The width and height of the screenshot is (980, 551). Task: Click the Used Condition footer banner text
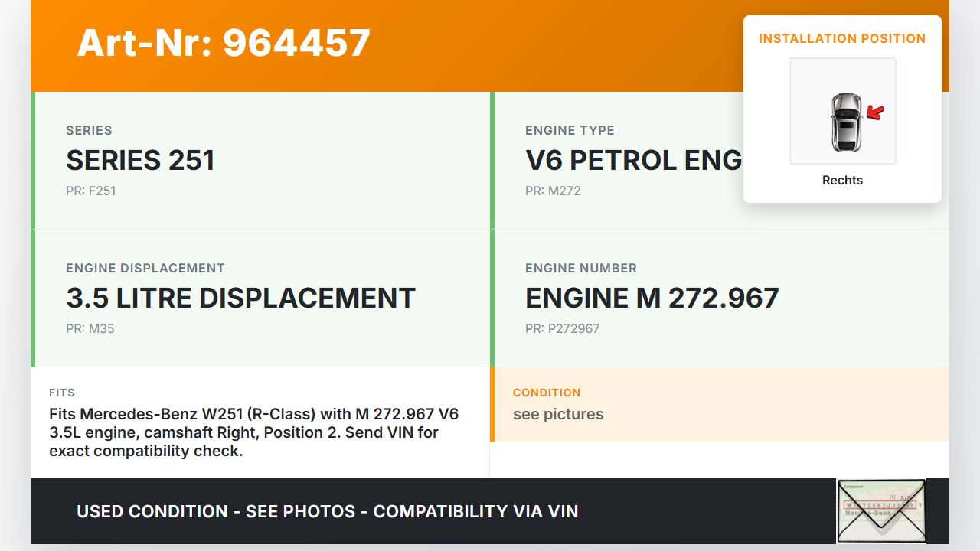pos(327,511)
